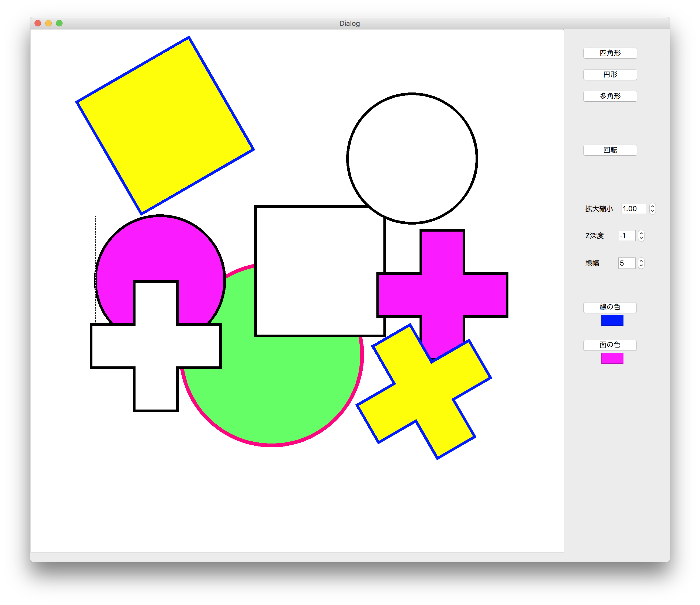Viewport: 700px width, 605px height.
Task: Open the 面の色 fill color picker
Action: 609,345
